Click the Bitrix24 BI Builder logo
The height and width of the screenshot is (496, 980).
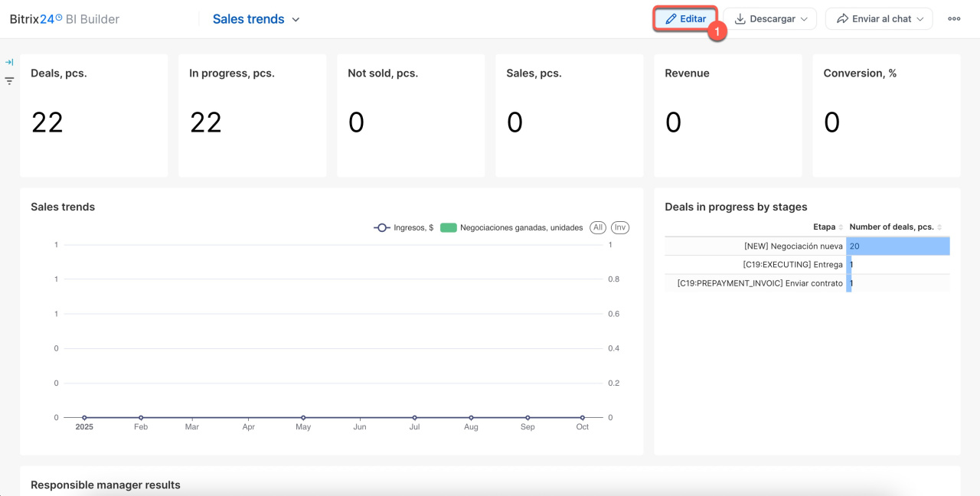(x=64, y=19)
